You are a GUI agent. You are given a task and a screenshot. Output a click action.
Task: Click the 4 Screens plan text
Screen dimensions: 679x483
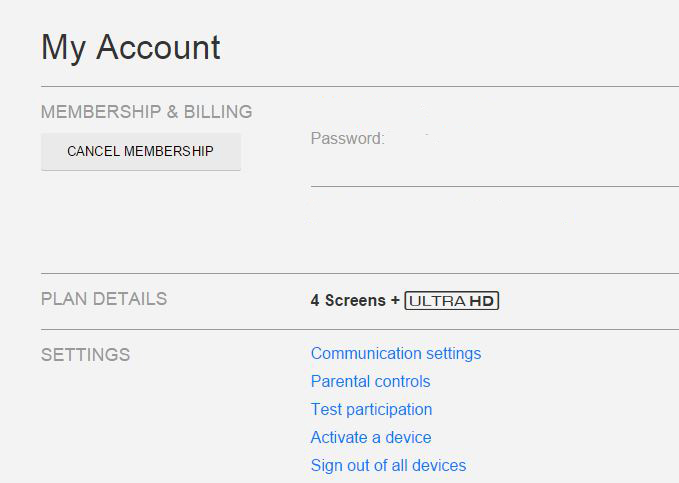tap(348, 301)
